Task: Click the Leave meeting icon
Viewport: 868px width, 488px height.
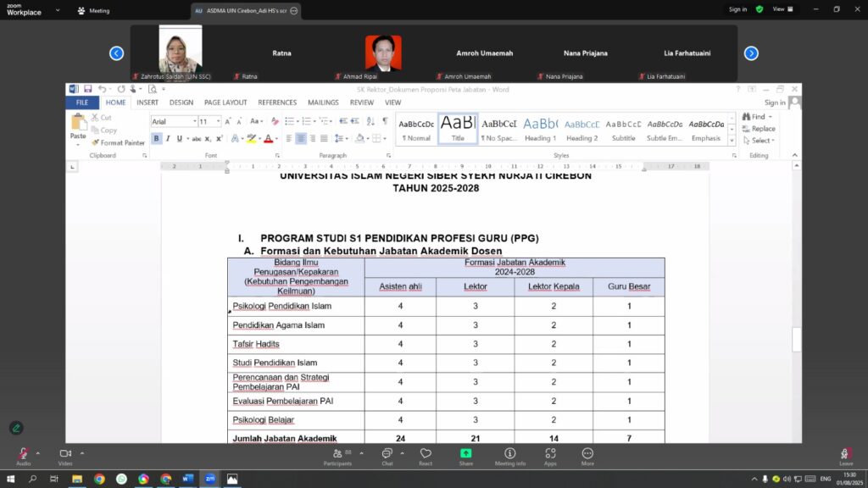Action: [x=845, y=457]
